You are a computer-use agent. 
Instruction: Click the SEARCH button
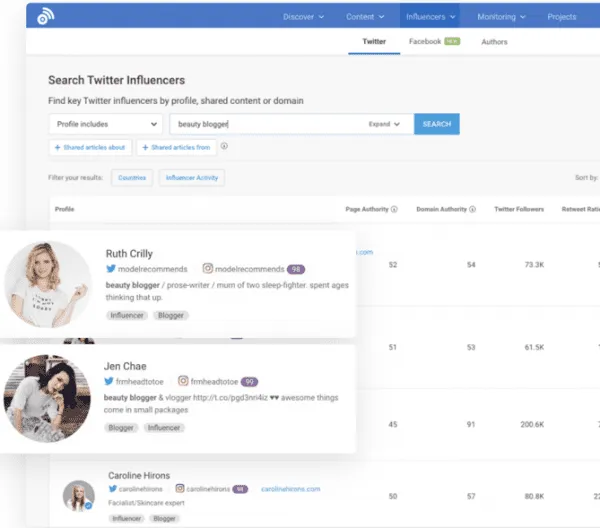pyautogui.click(x=437, y=124)
